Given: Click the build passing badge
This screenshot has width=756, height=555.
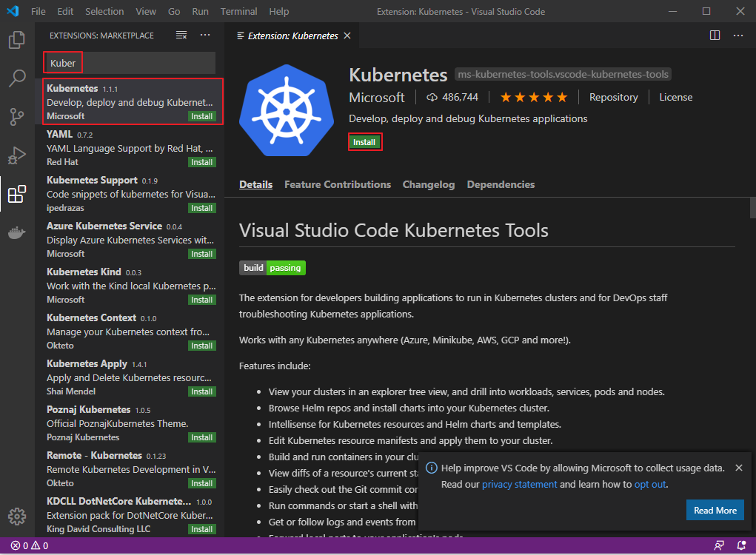Looking at the screenshot, I should pos(272,268).
